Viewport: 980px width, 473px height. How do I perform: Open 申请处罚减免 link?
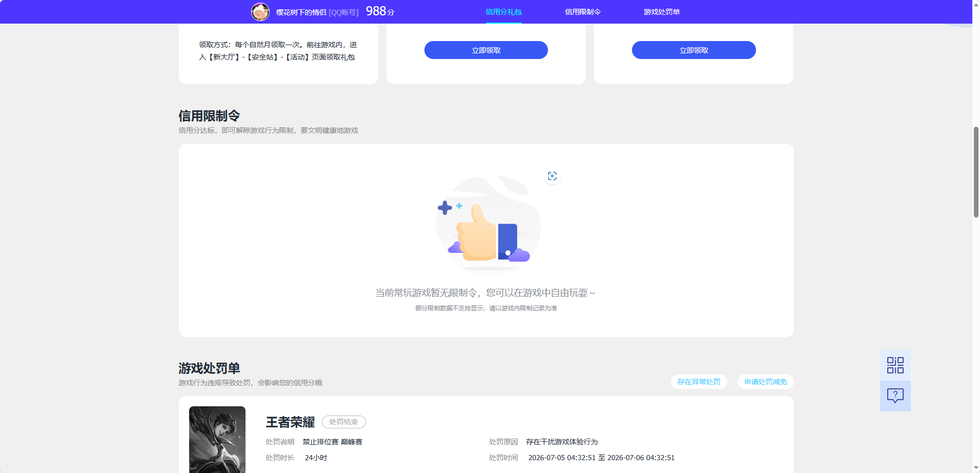pos(765,382)
